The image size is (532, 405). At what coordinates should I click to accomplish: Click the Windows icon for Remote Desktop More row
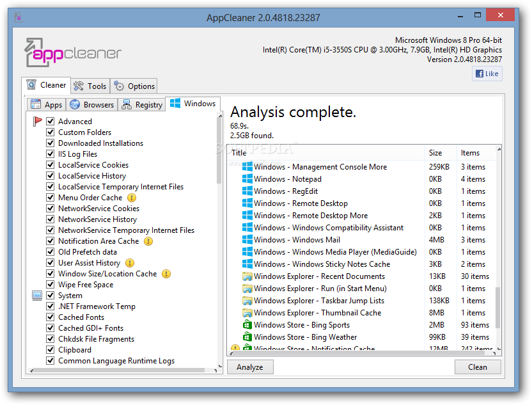pyautogui.click(x=247, y=215)
